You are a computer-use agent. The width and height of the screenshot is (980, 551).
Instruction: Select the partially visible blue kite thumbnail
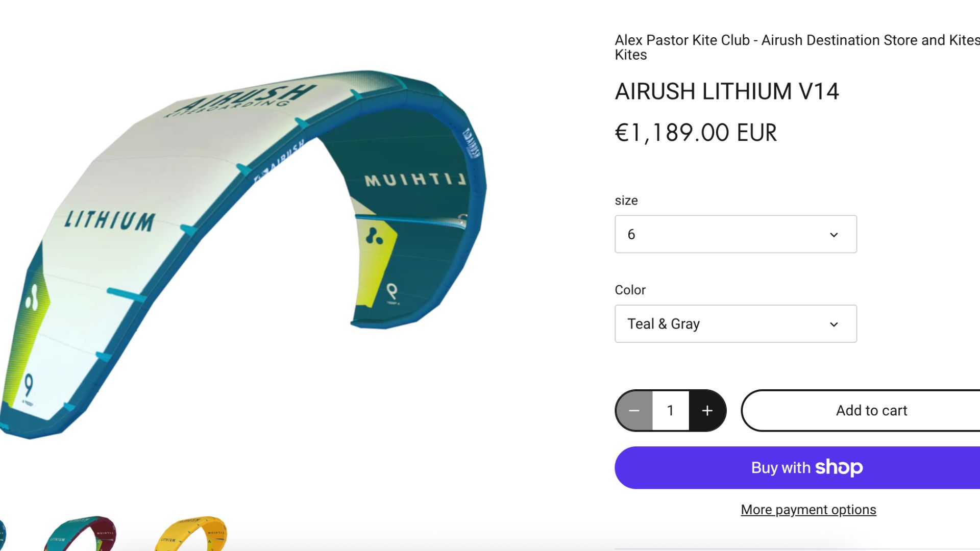tap(3, 535)
